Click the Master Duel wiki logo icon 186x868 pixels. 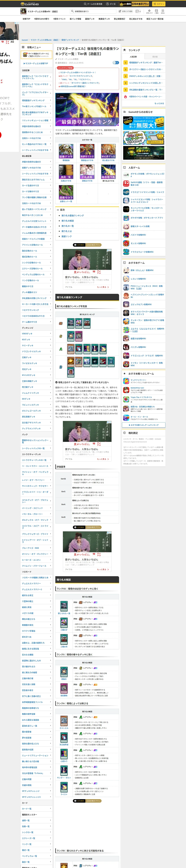point(23,11)
